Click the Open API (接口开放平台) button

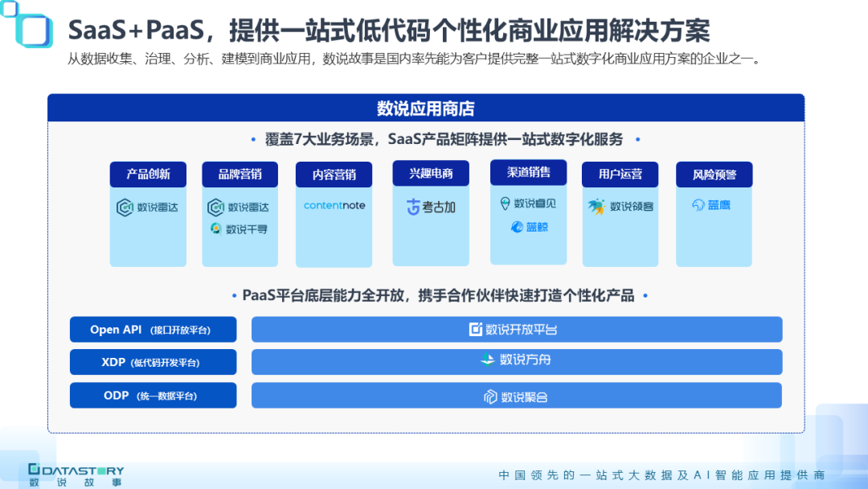[154, 330]
